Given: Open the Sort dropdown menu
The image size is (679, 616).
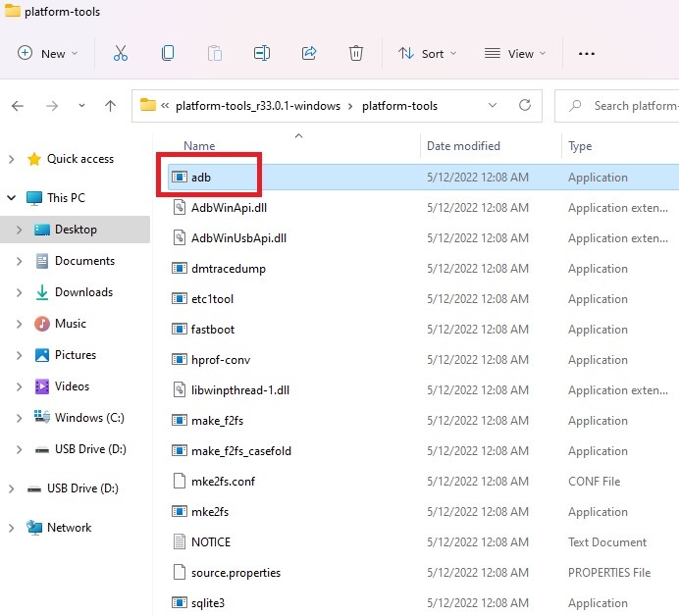Looking at the screenshot, I should pyautogui.click(x=427, y=54).
